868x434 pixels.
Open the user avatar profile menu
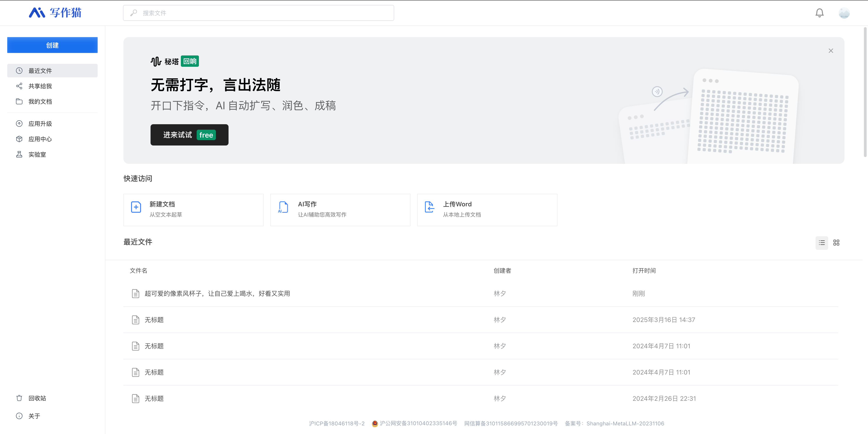pyautogui.click(x=844, y=13)
